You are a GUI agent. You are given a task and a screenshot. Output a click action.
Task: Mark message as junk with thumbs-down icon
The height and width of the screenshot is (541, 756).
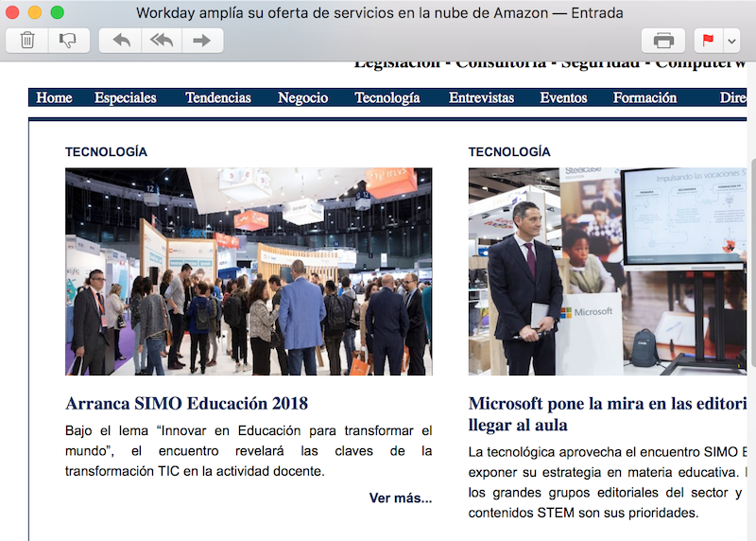(68, 40)
